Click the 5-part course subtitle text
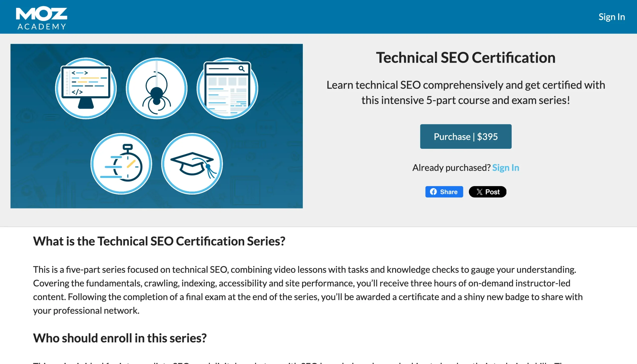This screenshot has height=364, width=637. click(466, 93)
